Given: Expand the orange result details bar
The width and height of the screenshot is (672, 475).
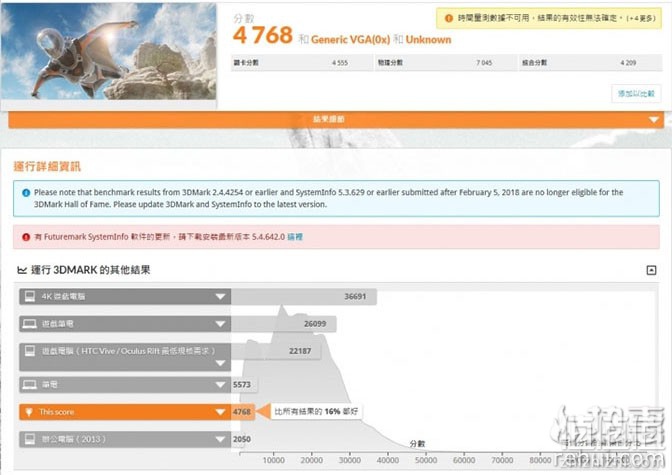Looking at the screenshot, I should click(336, 119).
